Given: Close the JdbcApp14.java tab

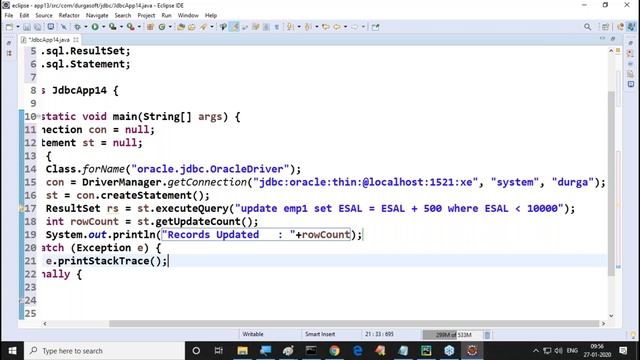Looking at the screenshot, I should pos(76,40).
